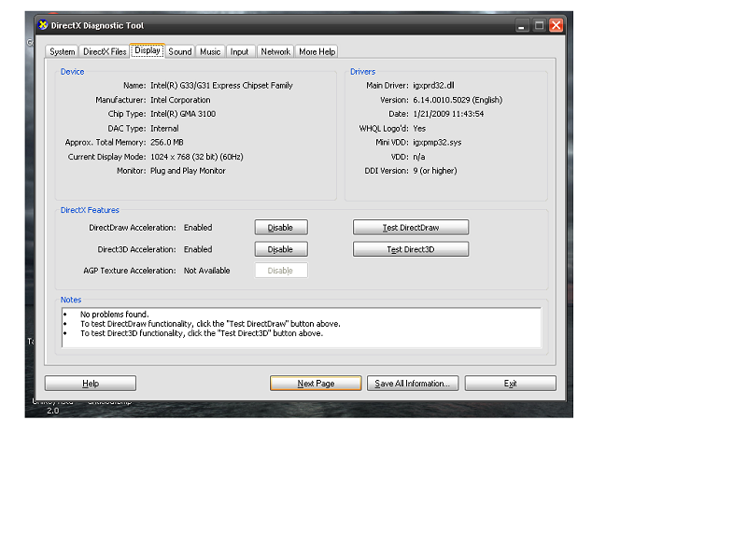This screenshot has height=560, width=747.
Task: Close the DirectX Diagnostic Tool window
Action: (557, 25)
